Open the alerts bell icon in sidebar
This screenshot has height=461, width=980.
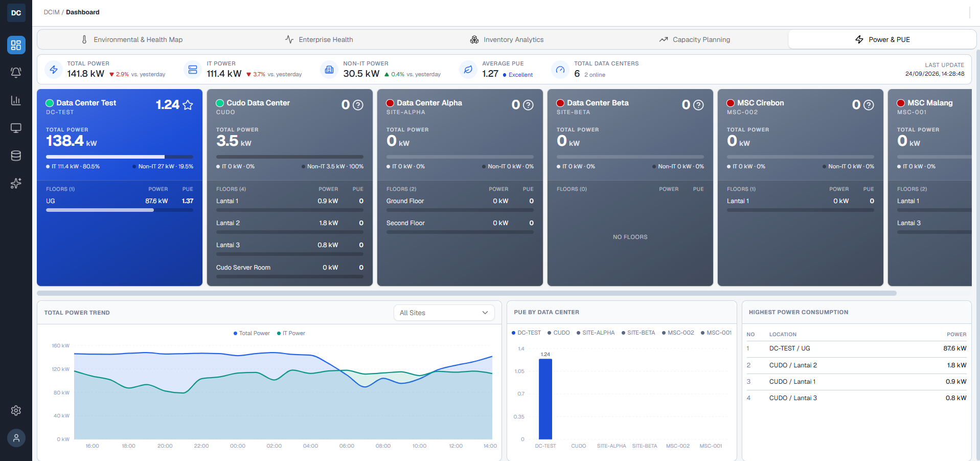click(16, 73)
